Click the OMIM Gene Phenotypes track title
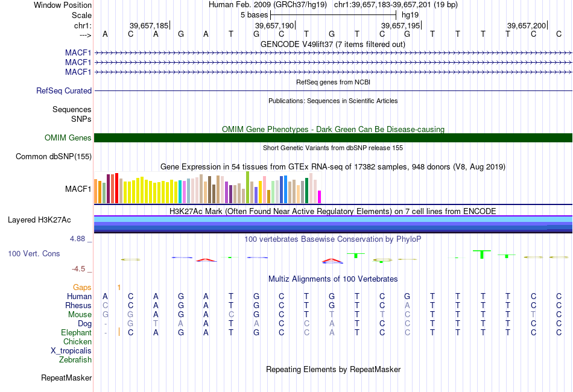This screenshot has height=392, width=573. (x=333, y=129)
